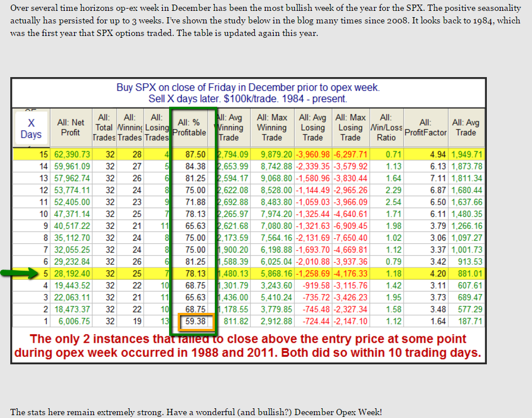Click the 6,006.75 net profit cell
The width and height of the screenshot is (532, 418).
(x=74, y=321)
